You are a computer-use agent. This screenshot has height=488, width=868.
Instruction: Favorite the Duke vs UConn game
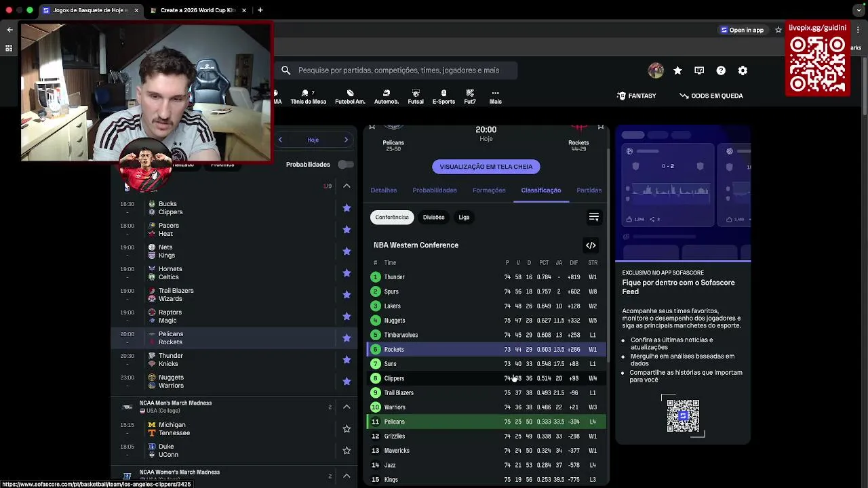tap(347, 451)
